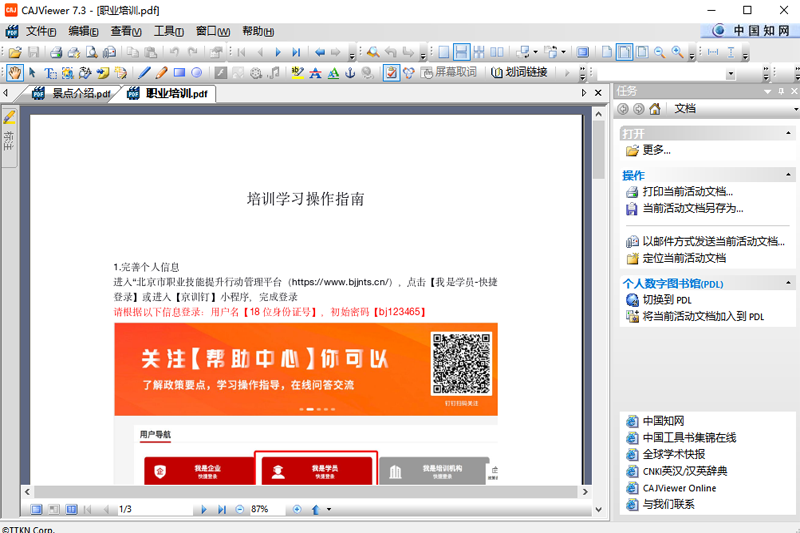The width and height of the screenshot is (800, 533).
Task: Toggle 划词链接 word link option
Action: [518, 72]
